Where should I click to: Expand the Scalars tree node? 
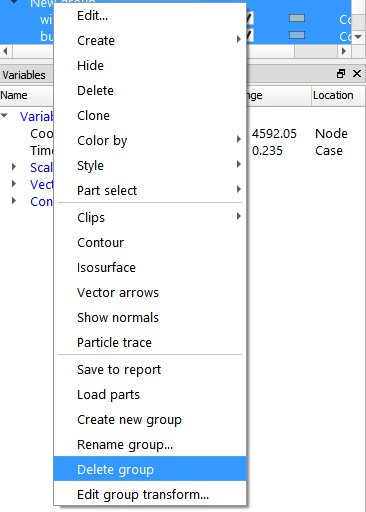pos(14,166)
